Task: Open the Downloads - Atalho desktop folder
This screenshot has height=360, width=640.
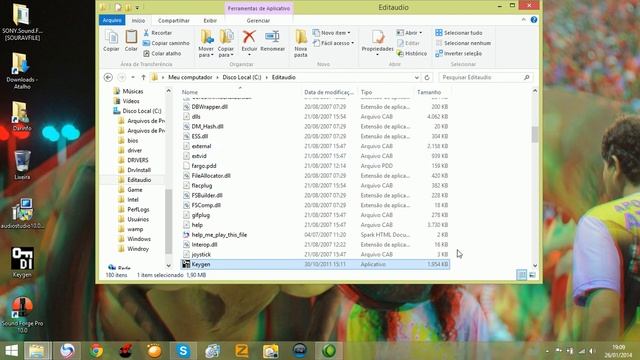Action: [22, 71]
